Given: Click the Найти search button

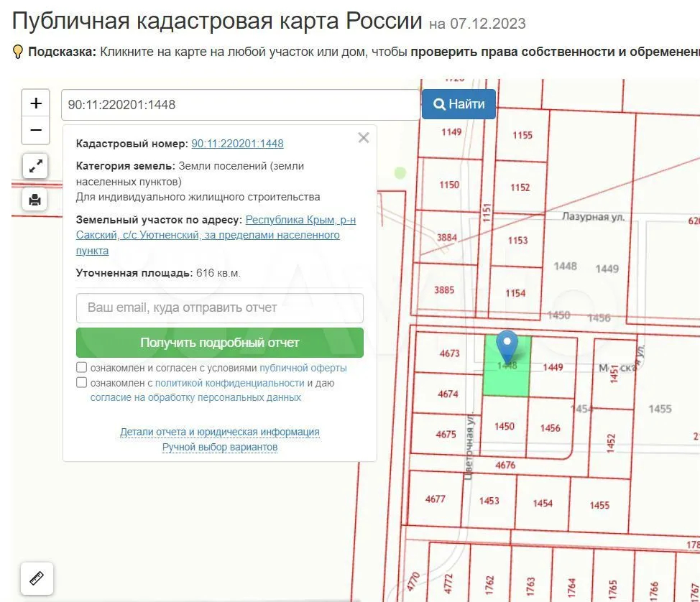Looking at the screenshot, I should (459, 104).
